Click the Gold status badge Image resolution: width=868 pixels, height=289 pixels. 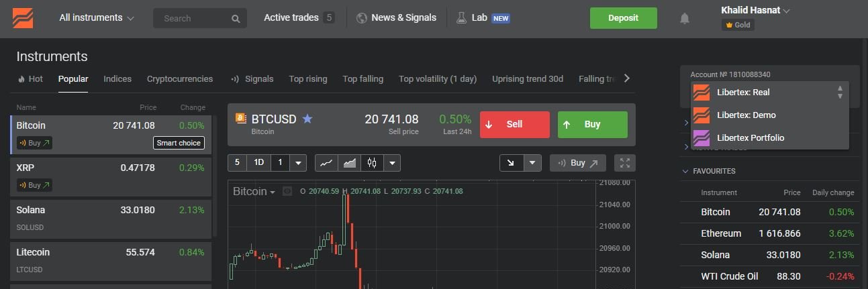click(738, 25)
